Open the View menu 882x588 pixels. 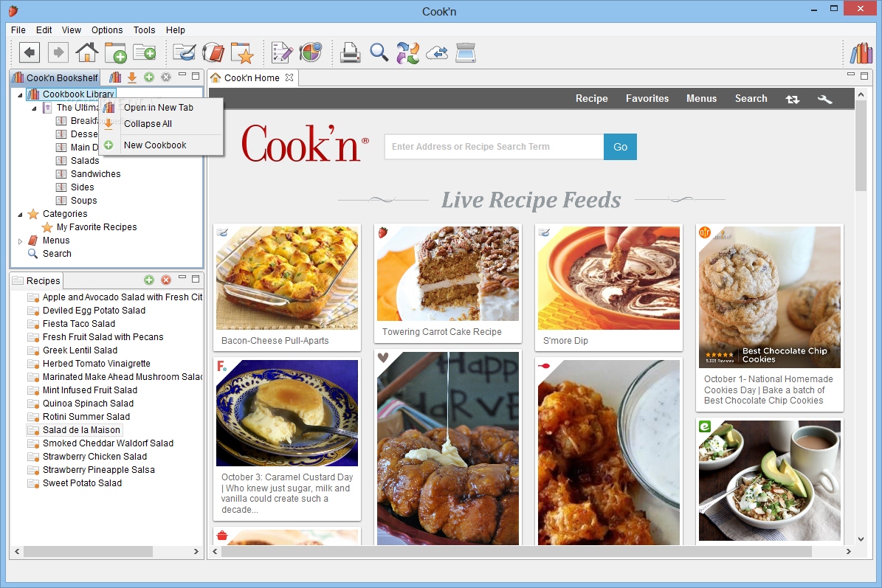point(71,30)
